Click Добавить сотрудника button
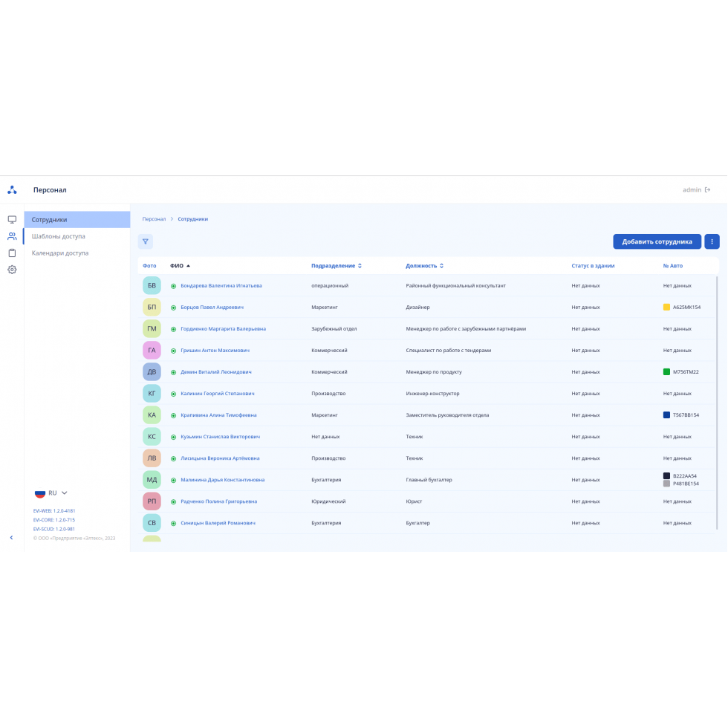 657,241
